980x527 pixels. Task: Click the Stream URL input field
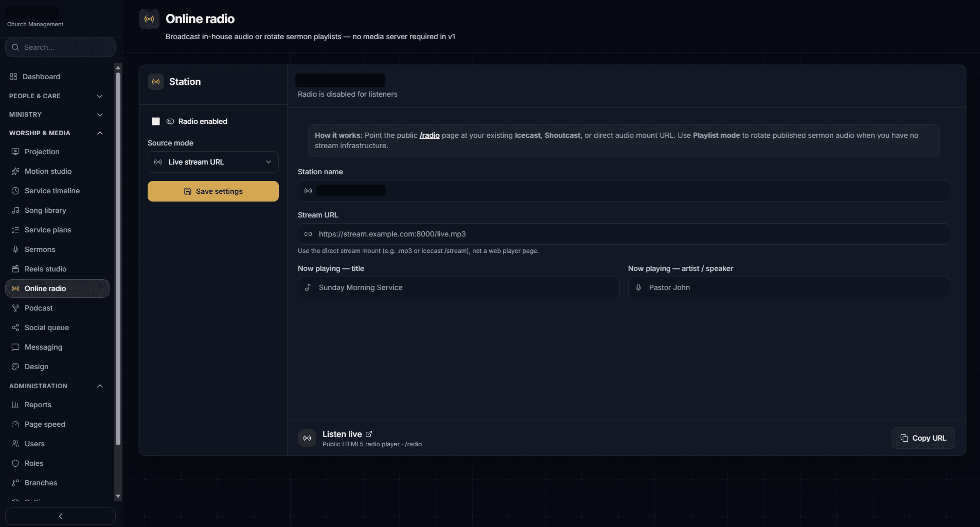pyautogui.click(x=623, y=234)
